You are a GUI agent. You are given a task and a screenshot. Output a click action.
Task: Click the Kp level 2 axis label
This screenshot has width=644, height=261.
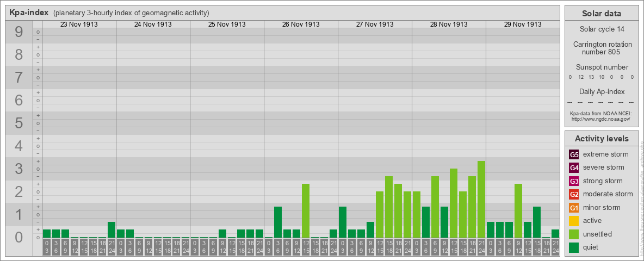(x=19, y=191)
